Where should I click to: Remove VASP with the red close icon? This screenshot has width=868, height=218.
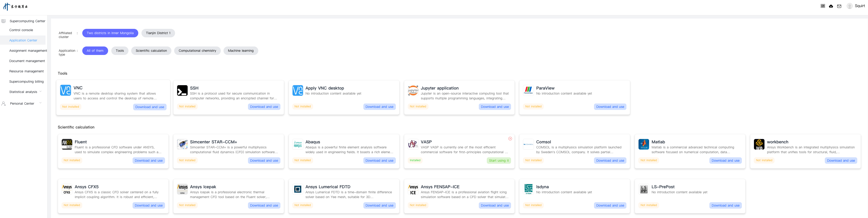510,139
